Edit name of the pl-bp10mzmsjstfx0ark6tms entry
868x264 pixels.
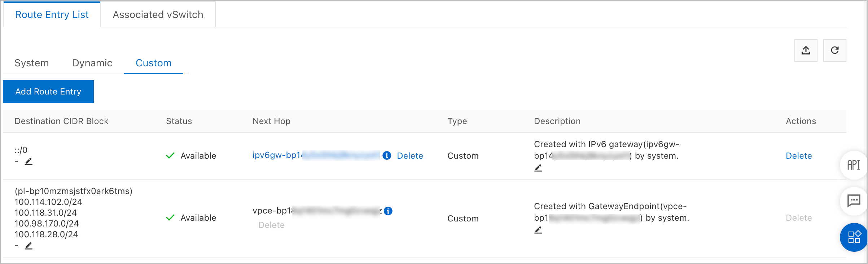(x=29, y=246)
